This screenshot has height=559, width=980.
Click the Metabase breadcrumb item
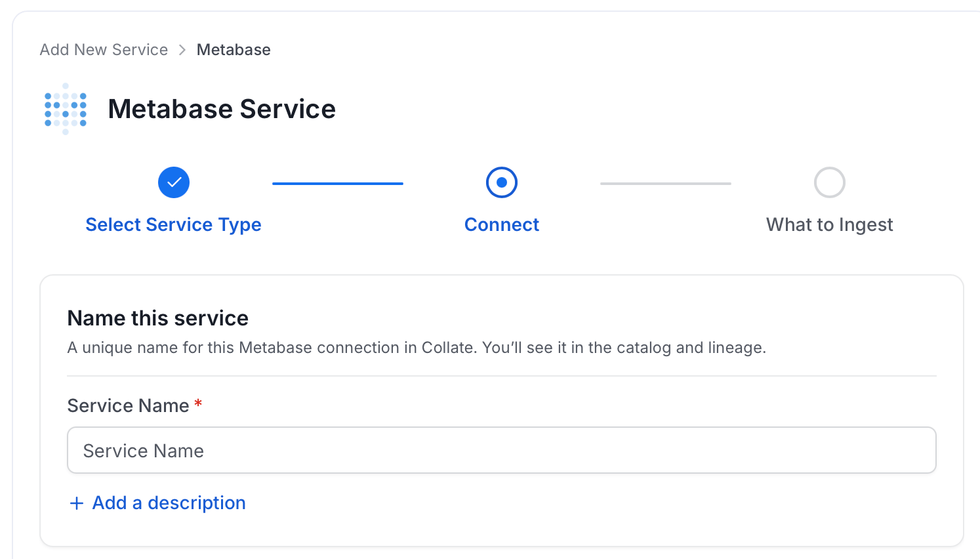click(234, 50)
